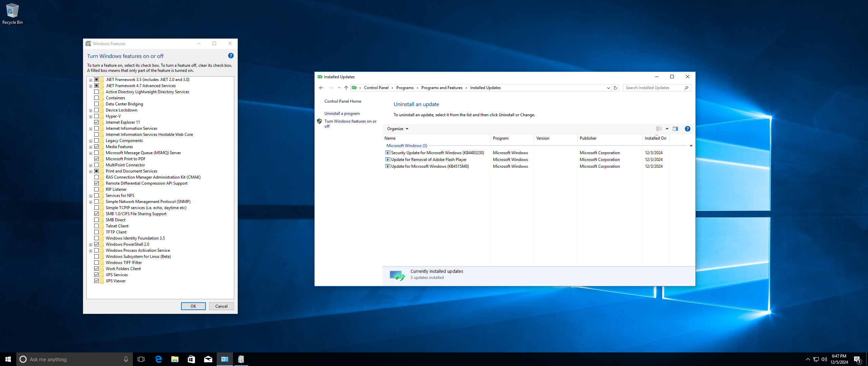Expand .NET Framework 4.7 Advanced Services node
Viewport: 868px width, 366px height.
[x=91, y=86]
